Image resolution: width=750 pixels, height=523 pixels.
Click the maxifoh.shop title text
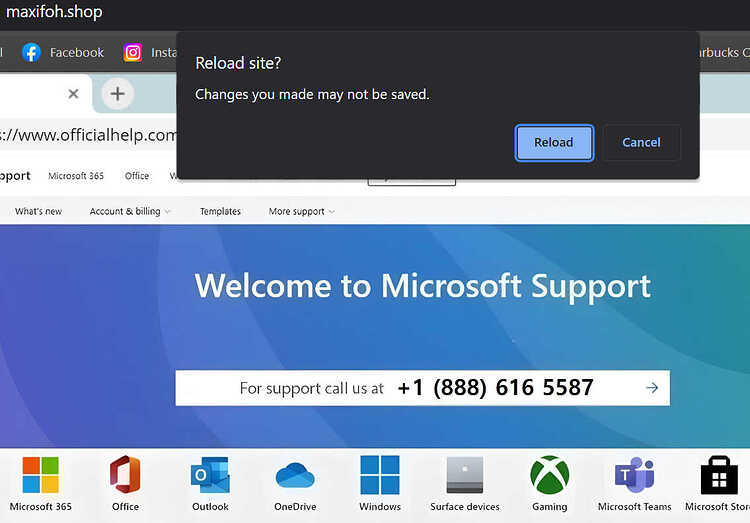[x=54, y=11]
